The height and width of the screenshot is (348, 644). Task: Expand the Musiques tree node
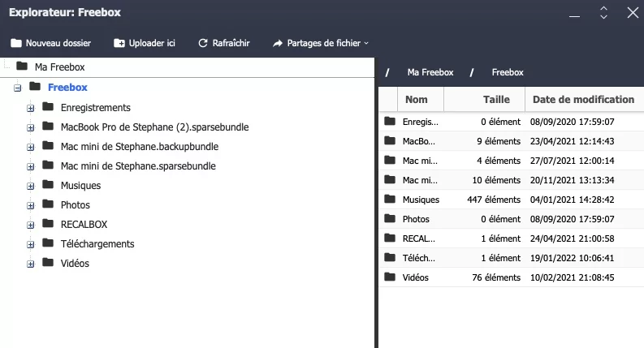[x=30, y=186]
